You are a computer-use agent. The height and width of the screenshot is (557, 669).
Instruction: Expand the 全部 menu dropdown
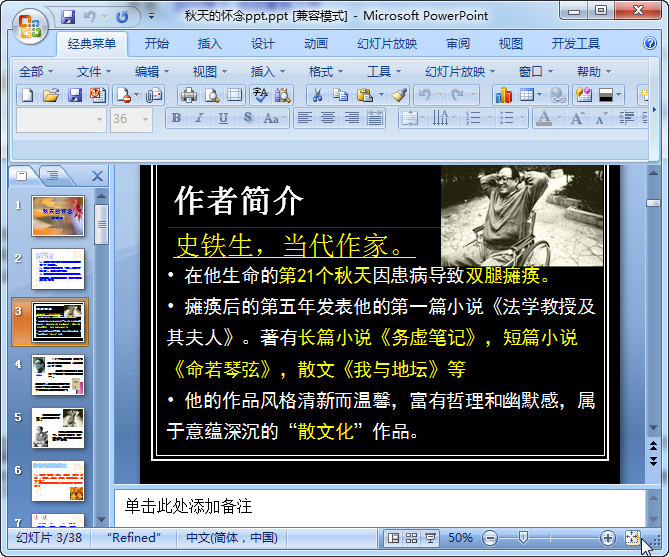[x=36, y=71]
